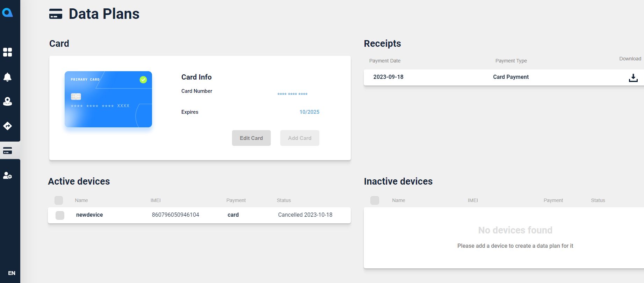
Task: Select the data plans card icon in sidebar
Action: tap(7, 151)
